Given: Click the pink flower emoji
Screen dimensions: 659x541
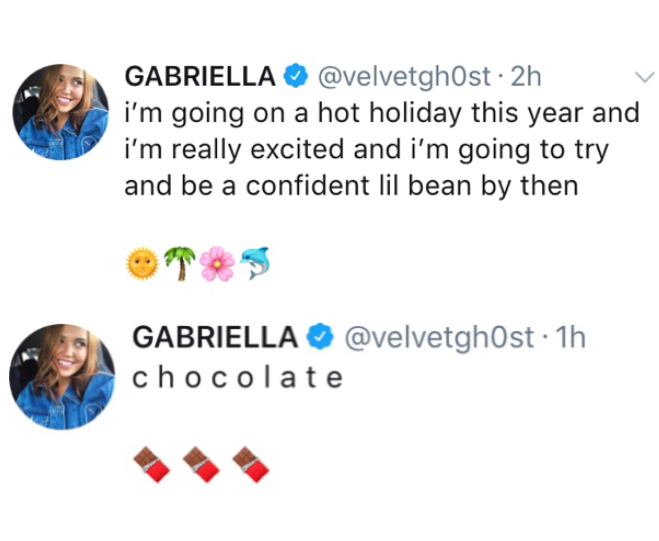Looking at the screenshot, I should pos(217,264).
